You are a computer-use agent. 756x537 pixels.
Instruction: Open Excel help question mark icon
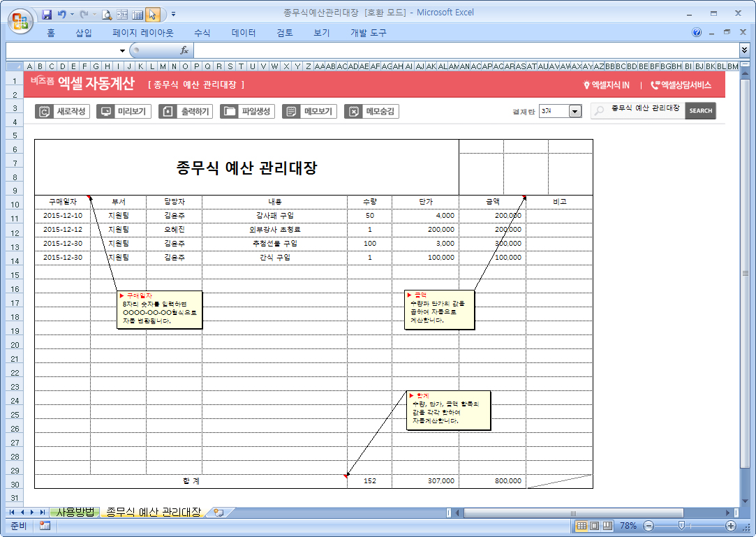coord(696,32)
